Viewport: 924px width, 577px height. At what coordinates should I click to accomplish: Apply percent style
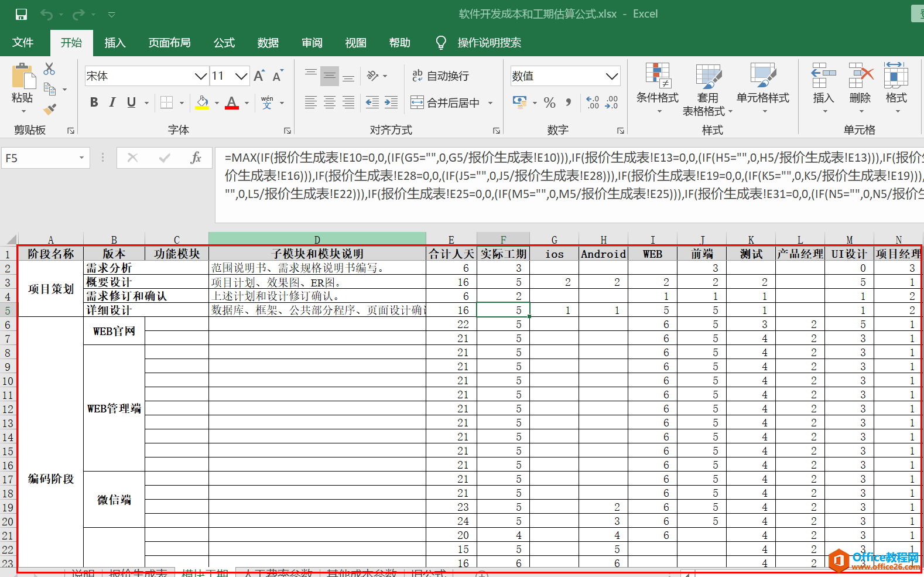pyautogui.click(x=549, y=103)
